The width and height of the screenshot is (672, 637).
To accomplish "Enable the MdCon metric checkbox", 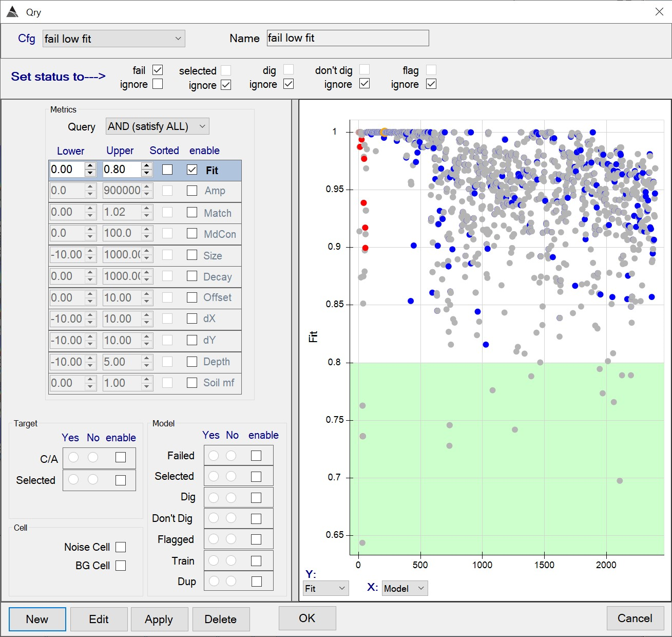I will (x=192, y=233).
